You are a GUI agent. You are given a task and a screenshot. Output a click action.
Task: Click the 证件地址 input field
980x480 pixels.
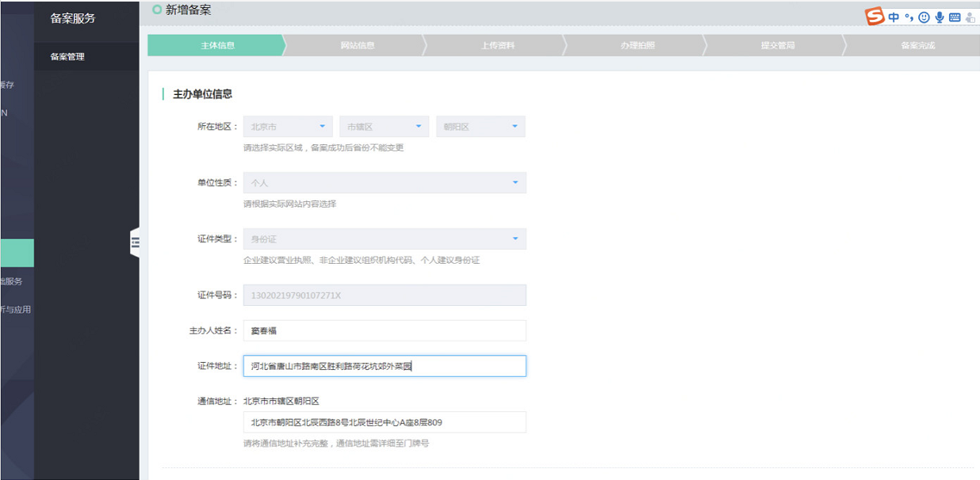pos(385,366)
